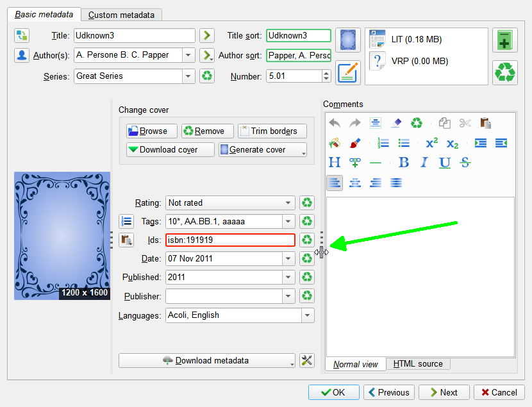Image resolution: width=532 pixels, height=407 pixels.
Task: Add a new format with green plus
Action: point(505,40)
